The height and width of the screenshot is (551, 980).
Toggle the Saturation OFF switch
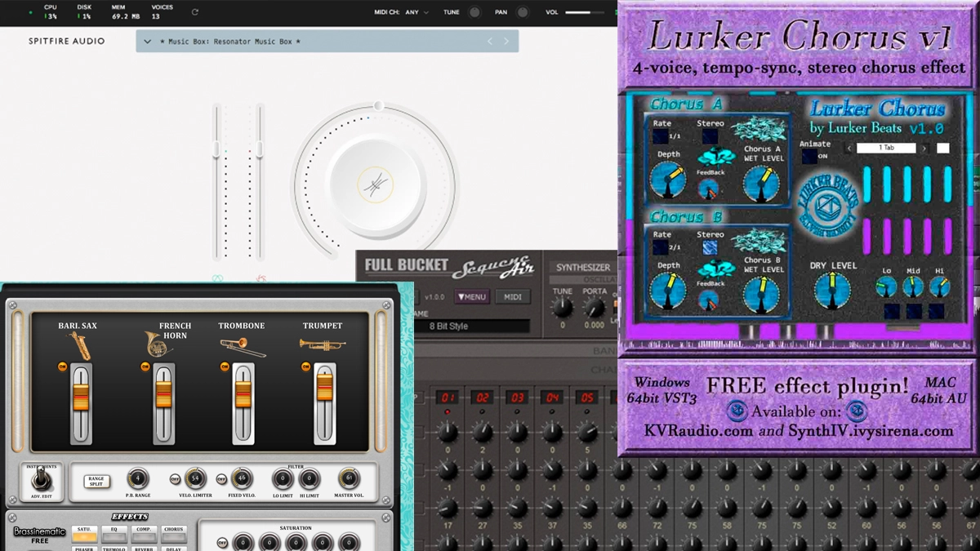click(x=221, y=542)
